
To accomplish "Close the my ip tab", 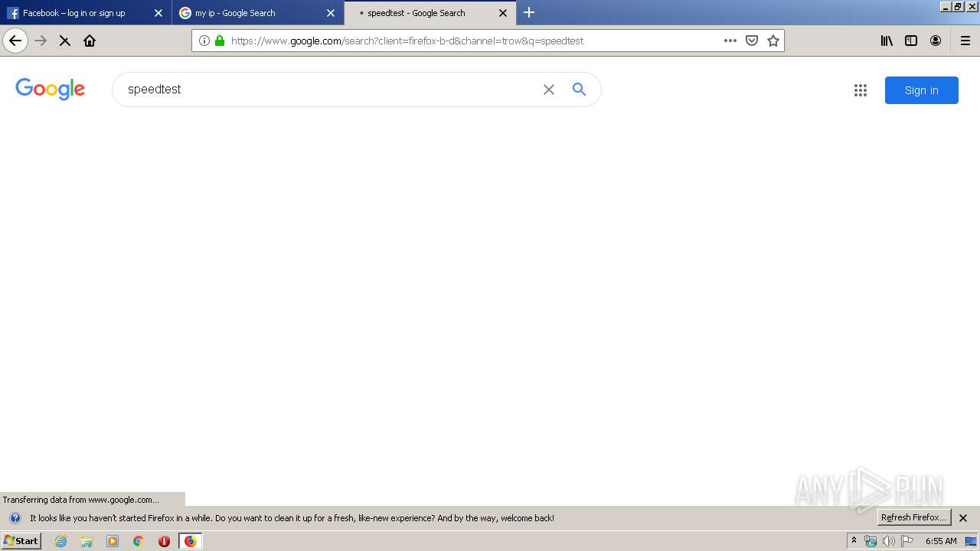I will [331, 13].
